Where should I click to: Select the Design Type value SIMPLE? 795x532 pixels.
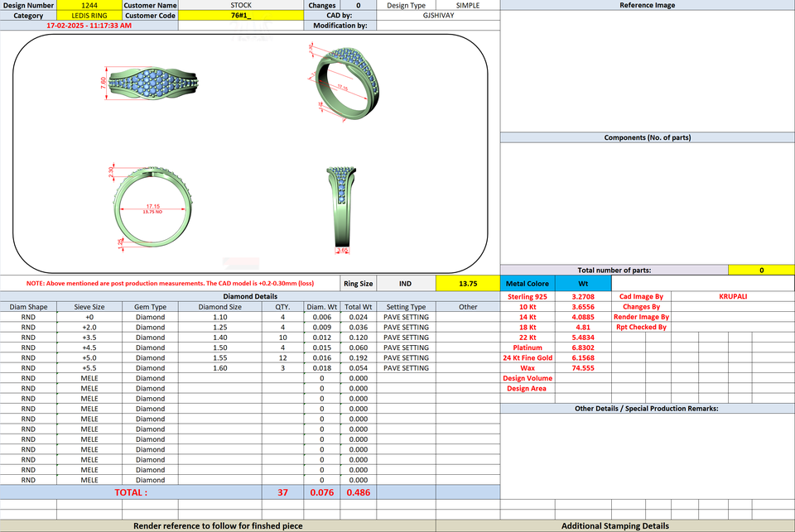coord(467,5)
